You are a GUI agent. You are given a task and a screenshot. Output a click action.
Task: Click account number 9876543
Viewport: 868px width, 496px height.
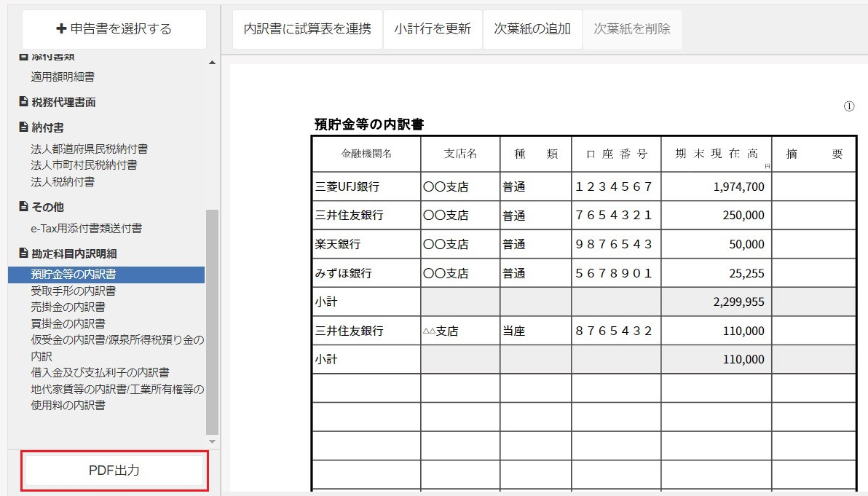[x=616, y=244]
